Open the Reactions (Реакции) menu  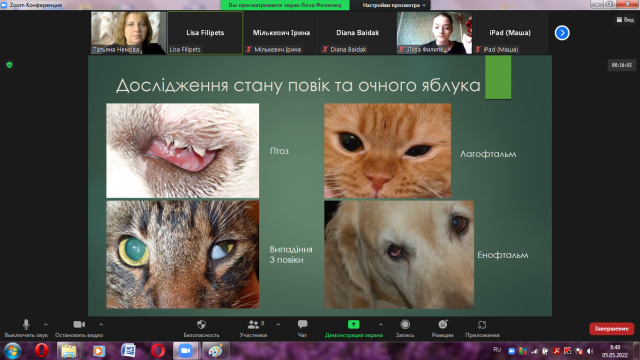tap(442, 328)
